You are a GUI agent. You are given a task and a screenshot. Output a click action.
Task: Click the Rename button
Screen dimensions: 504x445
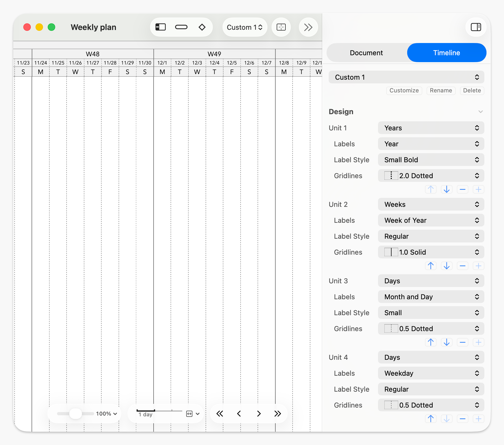441,91
